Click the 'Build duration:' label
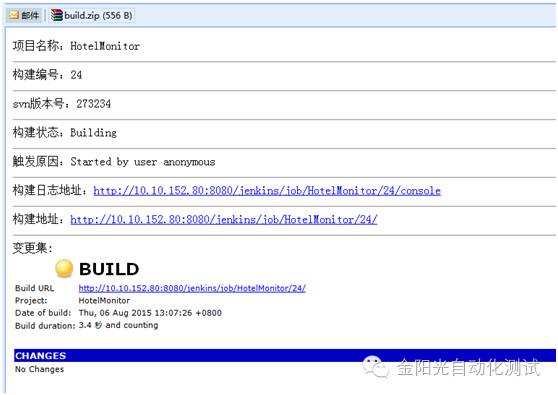Viewport: 558px width, 395px height. click(x=45, y=326)
